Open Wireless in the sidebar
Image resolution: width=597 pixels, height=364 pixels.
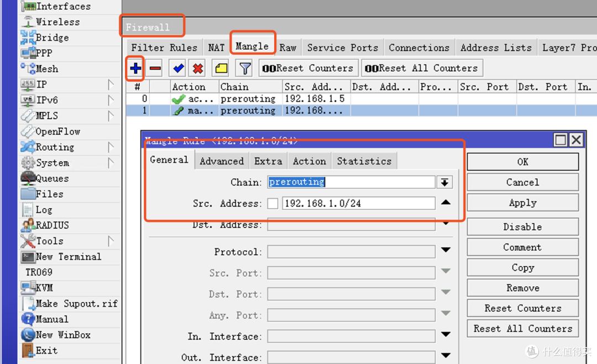click(x=57, y=22)
